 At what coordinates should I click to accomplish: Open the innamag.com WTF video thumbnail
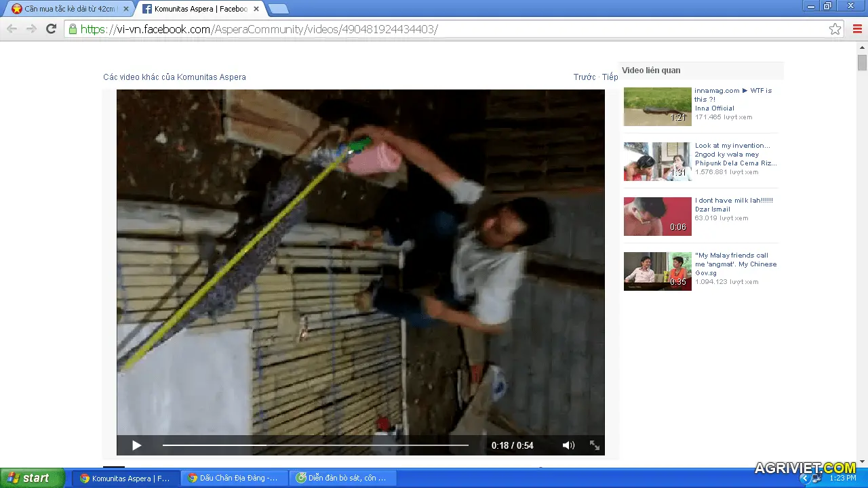(657, 106)
